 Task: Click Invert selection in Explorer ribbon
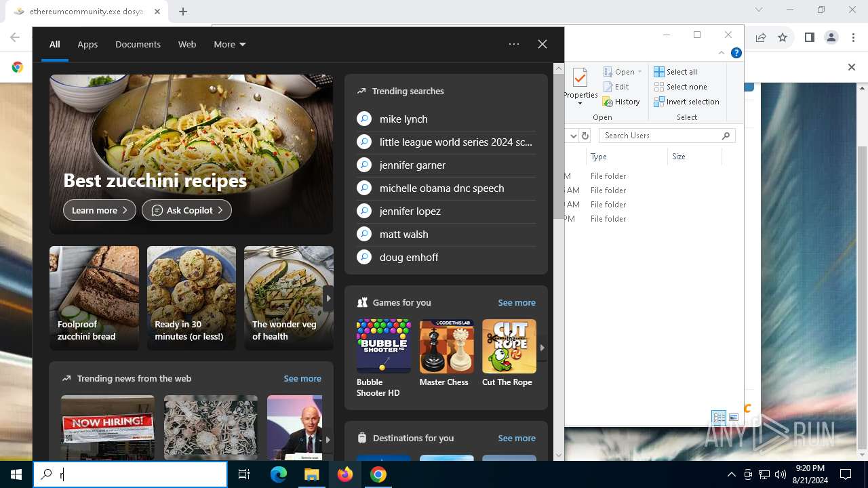686,102
